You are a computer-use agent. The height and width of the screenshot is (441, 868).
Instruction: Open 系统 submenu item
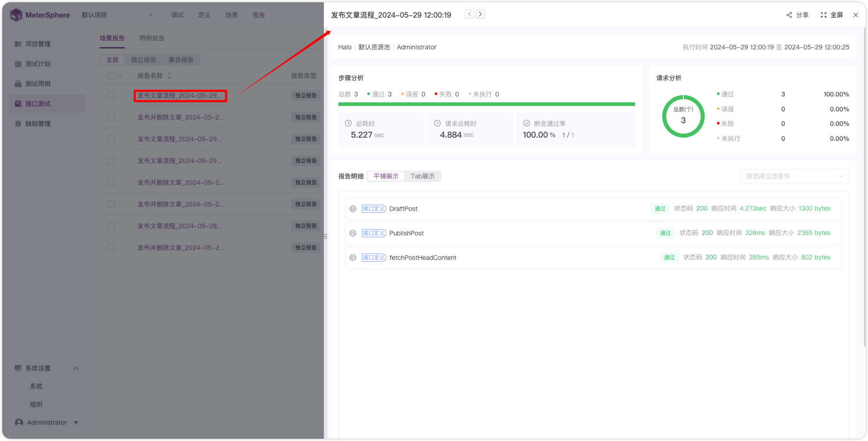tap(36, 386)
